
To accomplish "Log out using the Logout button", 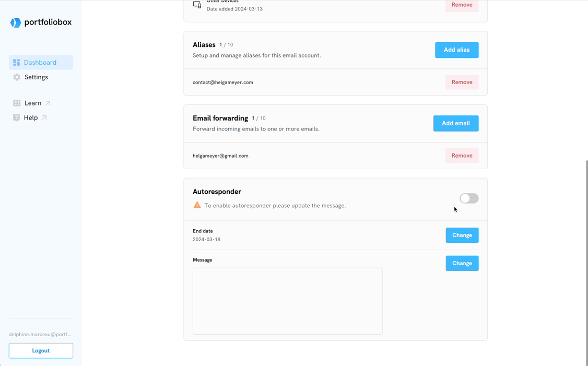I will (x=41, y=351).
